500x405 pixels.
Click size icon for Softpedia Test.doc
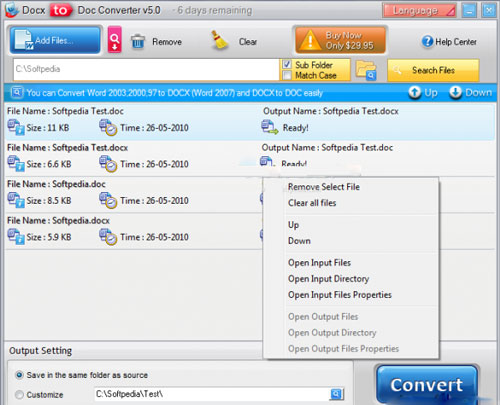point(16,128)
